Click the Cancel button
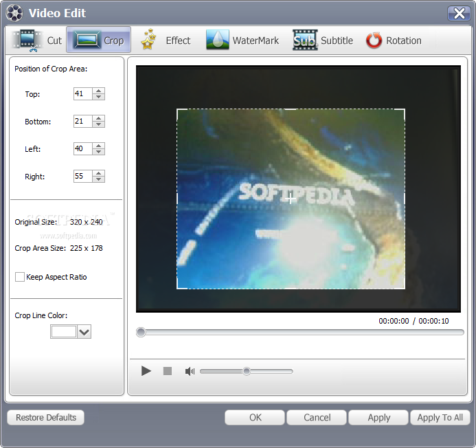The image size is (476, 448). (317, 417)
